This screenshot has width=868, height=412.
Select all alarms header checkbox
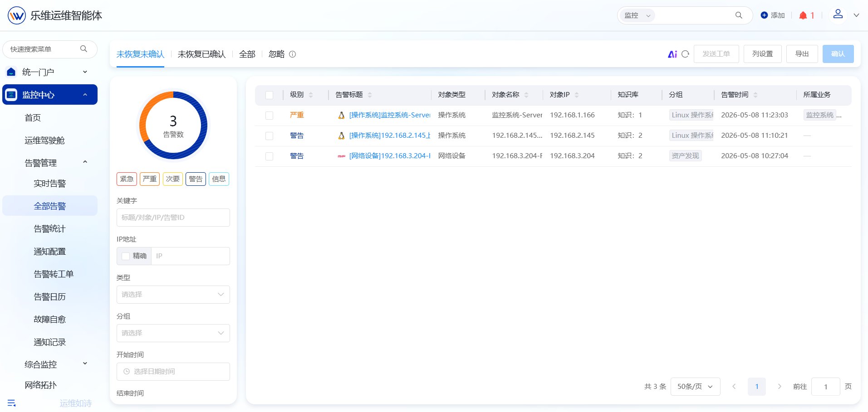point(270,95)
